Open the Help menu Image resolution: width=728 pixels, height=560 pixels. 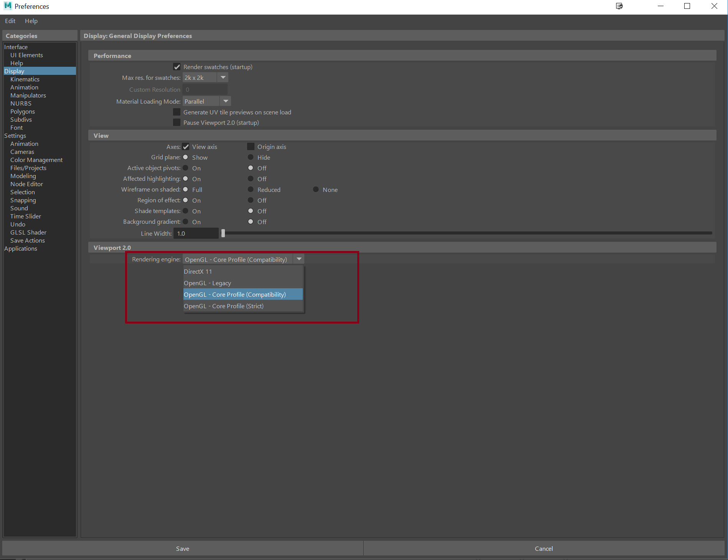pyautogui.click(x=31, y=21)
